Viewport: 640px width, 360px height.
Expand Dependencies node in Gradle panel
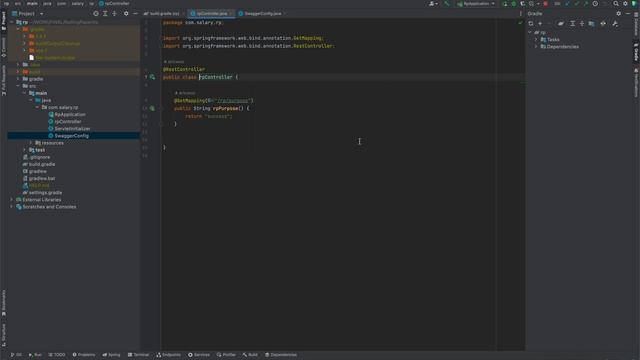tap(536, 47)
